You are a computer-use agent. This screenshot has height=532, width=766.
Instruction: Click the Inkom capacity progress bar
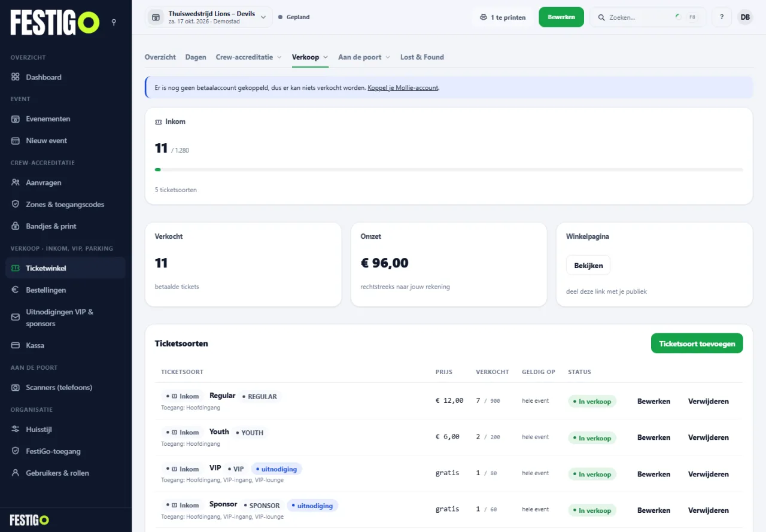(x=449, y=170)
